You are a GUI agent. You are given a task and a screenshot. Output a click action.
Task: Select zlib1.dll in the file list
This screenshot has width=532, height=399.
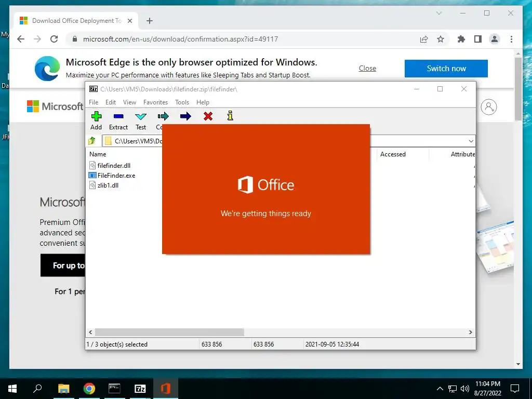coord(108,185)
